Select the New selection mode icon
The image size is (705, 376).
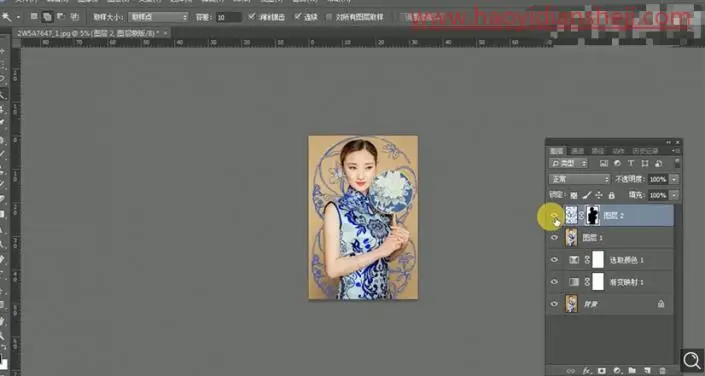tap(34, 17)
